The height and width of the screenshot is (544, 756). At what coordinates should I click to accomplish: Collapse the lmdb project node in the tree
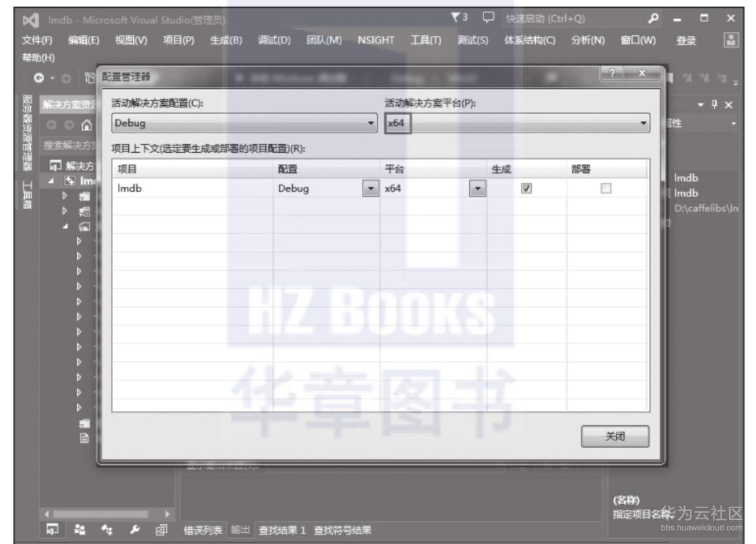(52, 181)
